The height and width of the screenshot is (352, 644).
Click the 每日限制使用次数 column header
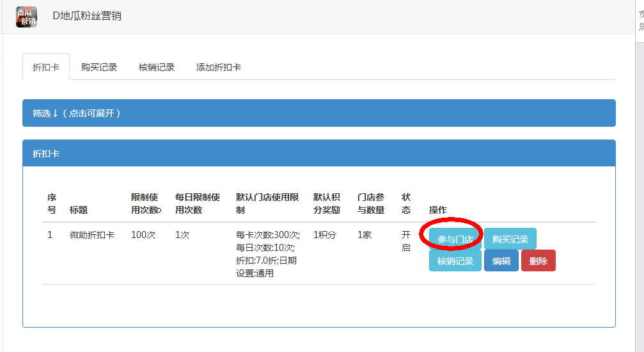point(198,204)
